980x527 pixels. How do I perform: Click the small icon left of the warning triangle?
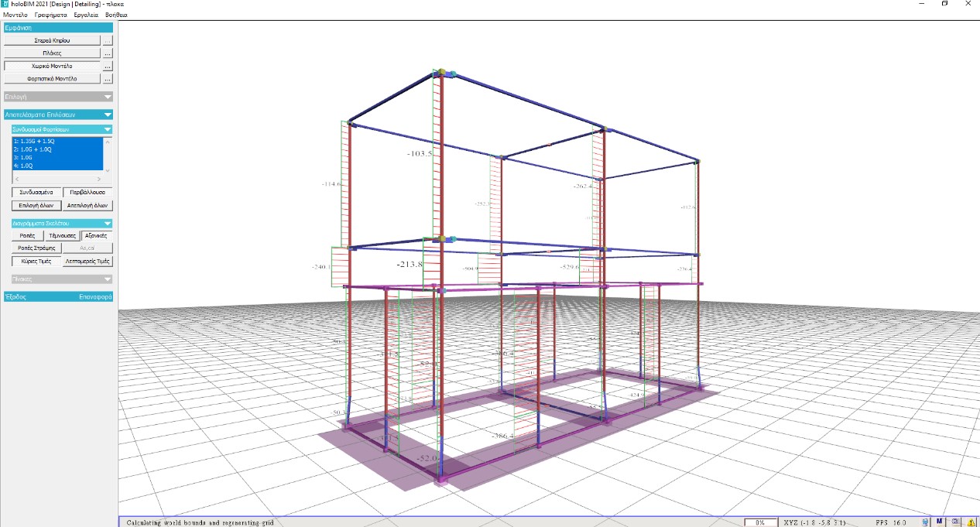955,522
